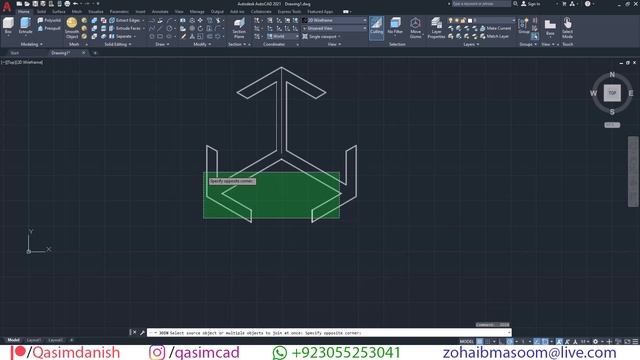The width and height of the screenshot is (640, 360).
Task: Activate the Move Gizmo tool
Action: [x=415, y=28]
